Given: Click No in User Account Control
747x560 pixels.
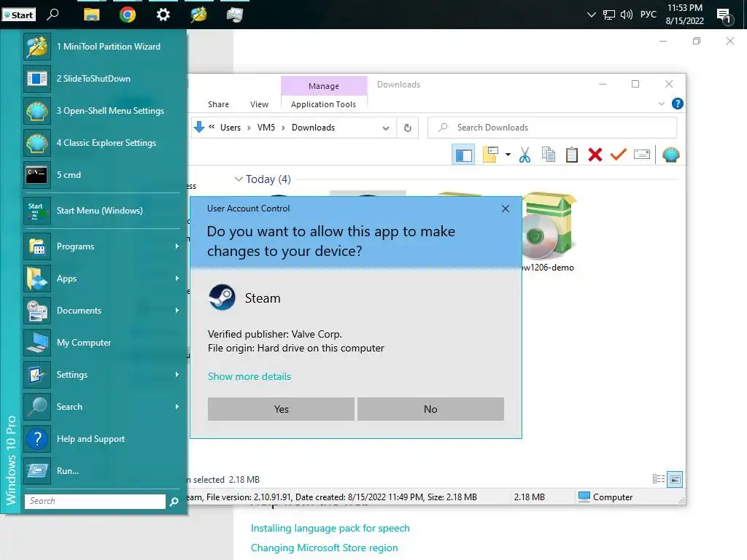Looking at the screenshot, I should pos(430,409).
